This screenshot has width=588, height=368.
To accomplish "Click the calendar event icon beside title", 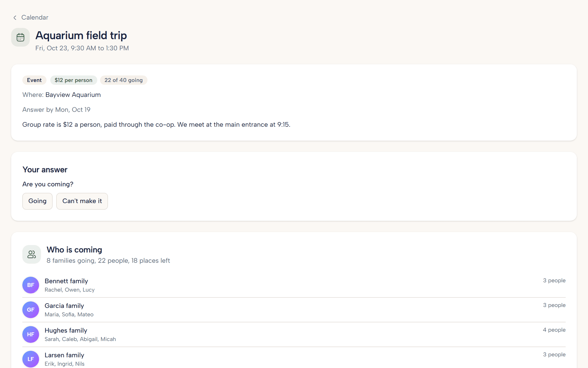I will point(21,37).
